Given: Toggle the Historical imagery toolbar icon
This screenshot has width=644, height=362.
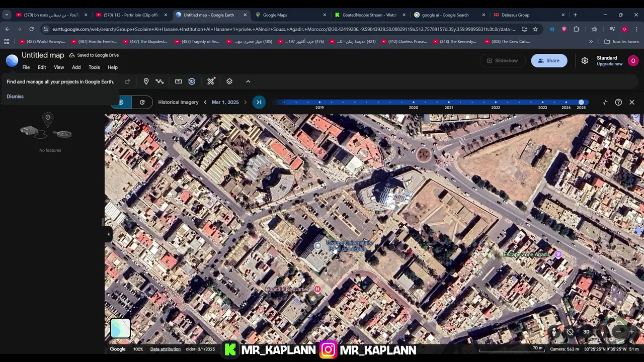Looking at the screenshot, I should [x=192, y=81].
